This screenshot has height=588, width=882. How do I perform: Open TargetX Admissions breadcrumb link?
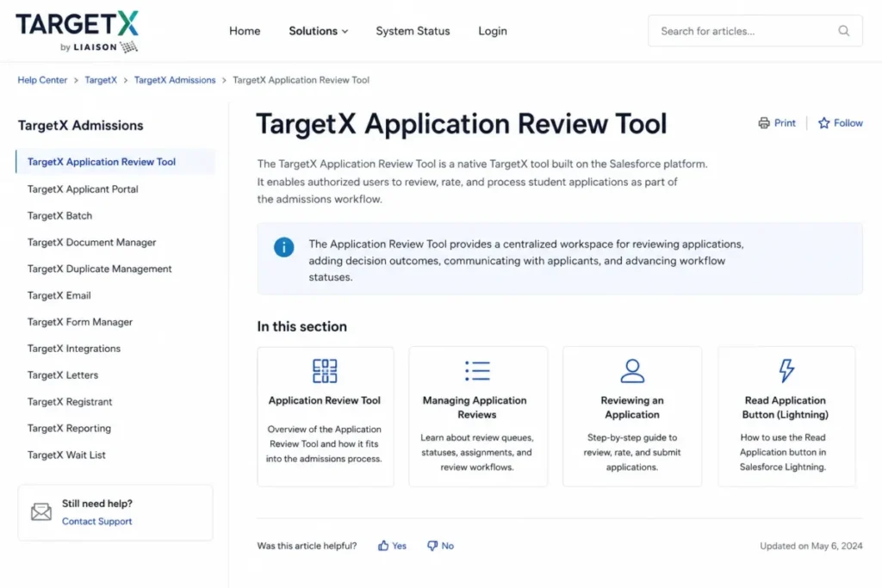175,80
